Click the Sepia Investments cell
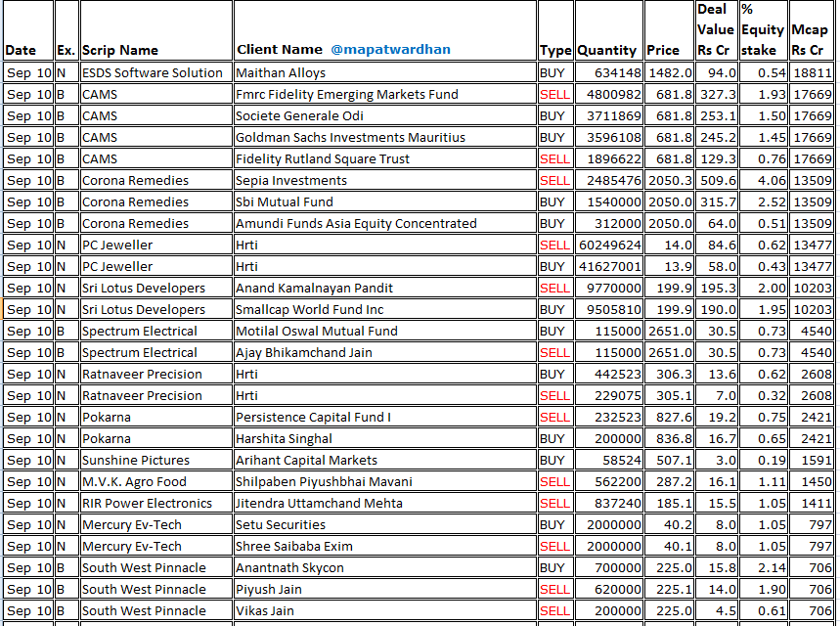840x626 pixels. click(x=385, y=180)
